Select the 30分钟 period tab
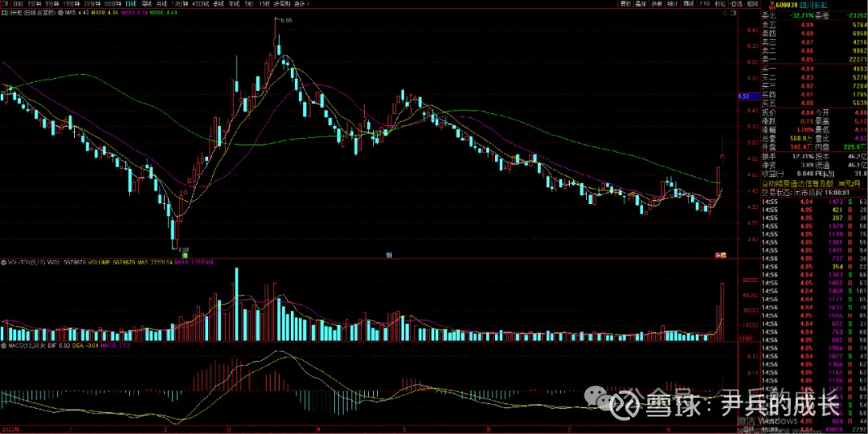 [x=92, y=4]
